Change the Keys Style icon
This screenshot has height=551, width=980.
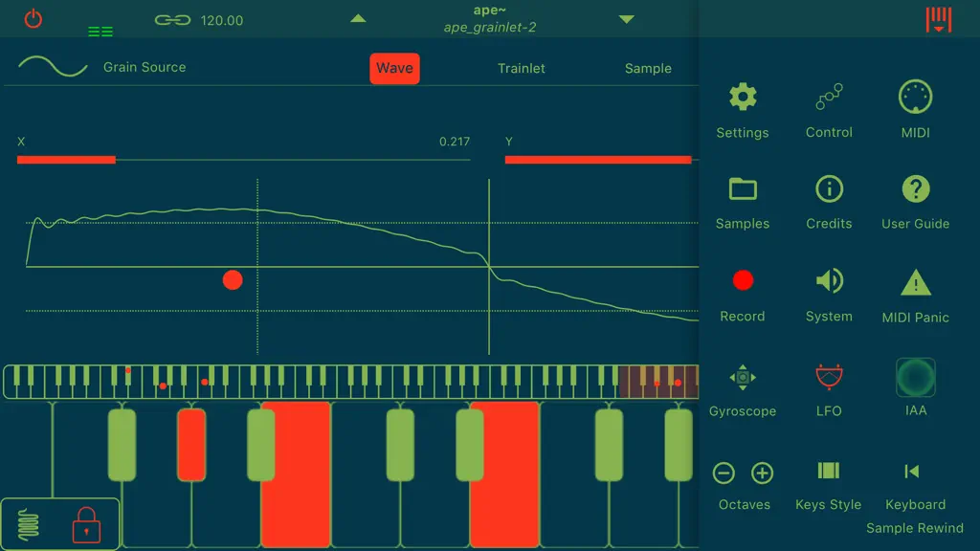829,471
